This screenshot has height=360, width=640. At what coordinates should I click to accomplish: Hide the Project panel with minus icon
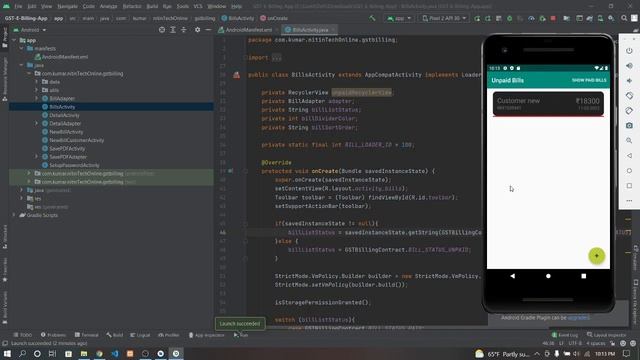(208, 30)
